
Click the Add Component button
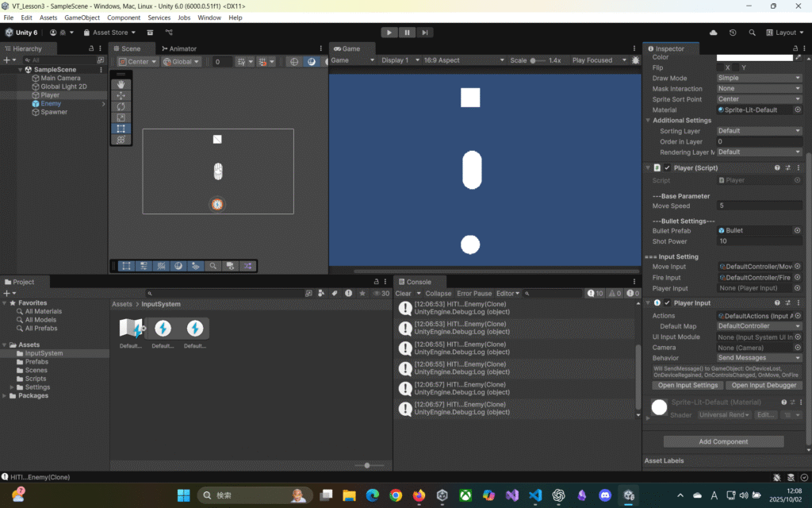pos(723,441)
